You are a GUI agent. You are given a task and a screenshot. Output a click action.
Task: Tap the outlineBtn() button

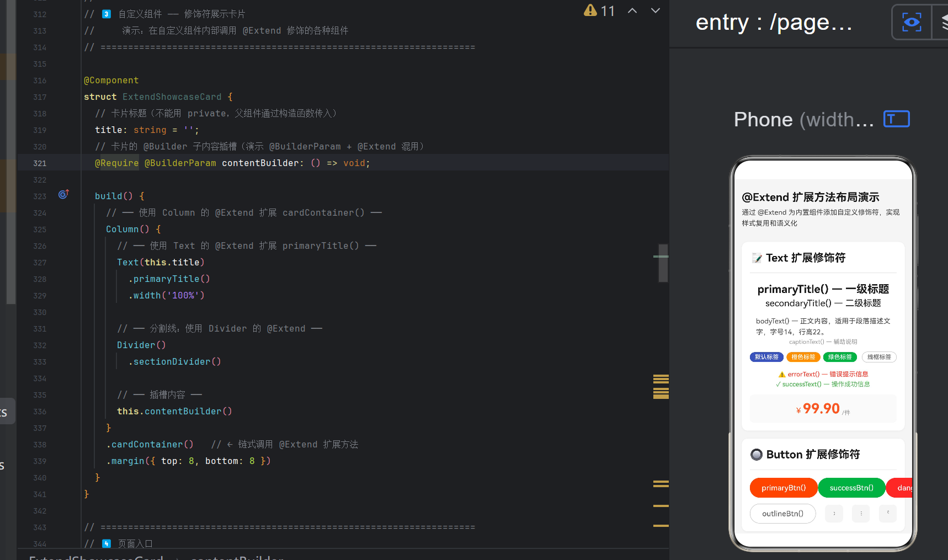782,514
